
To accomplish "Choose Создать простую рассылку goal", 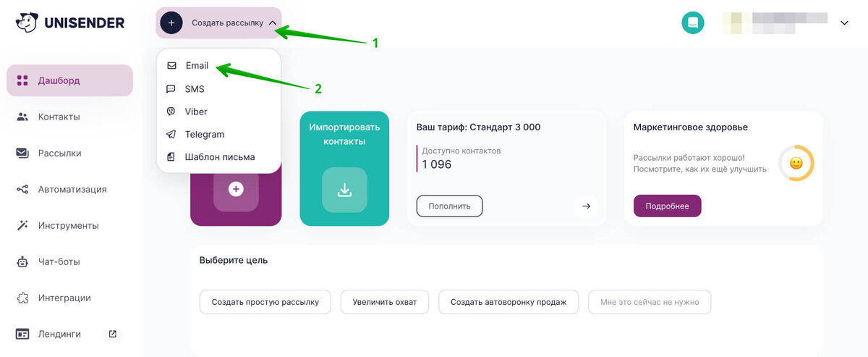I will 265,302.
